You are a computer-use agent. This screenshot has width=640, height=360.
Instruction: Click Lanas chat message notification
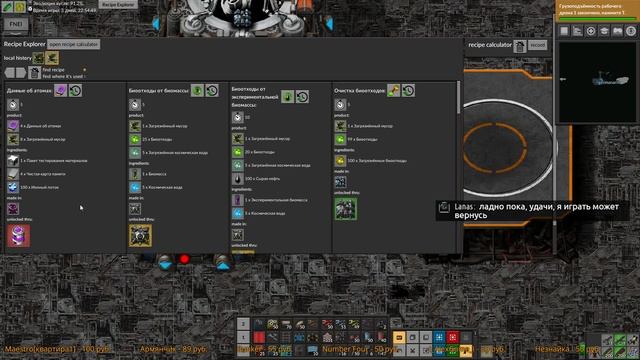point(532,211)
